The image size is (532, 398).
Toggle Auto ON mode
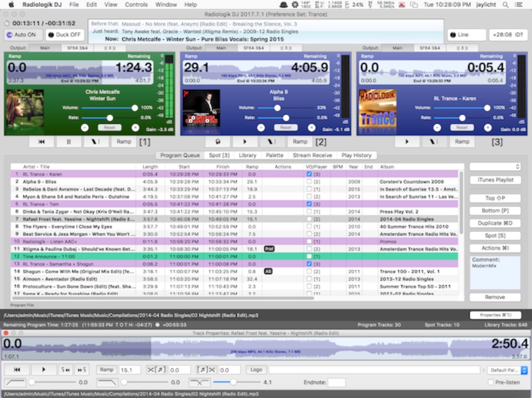(x=23, y=35)
